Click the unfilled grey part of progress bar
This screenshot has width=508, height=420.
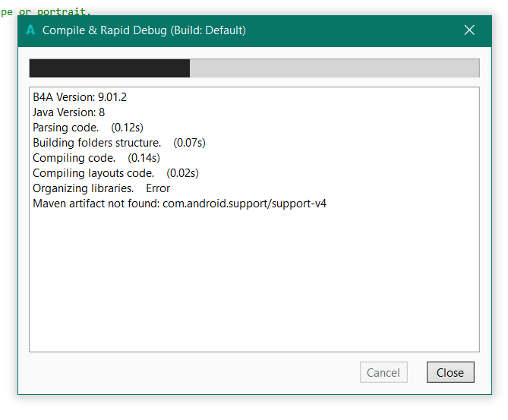tap(334, 68)
